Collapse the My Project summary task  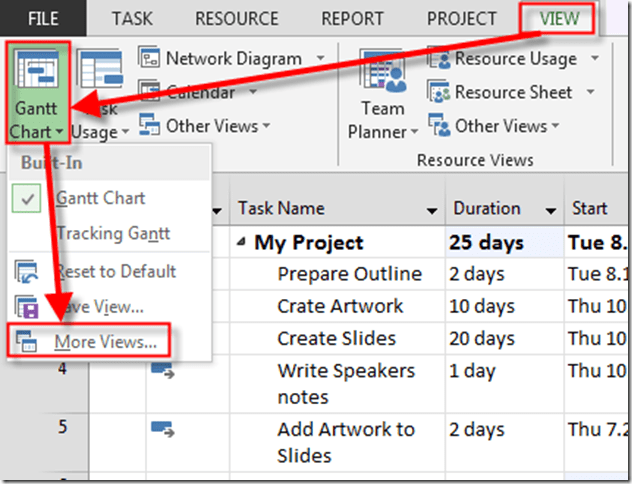click(243, 243)
